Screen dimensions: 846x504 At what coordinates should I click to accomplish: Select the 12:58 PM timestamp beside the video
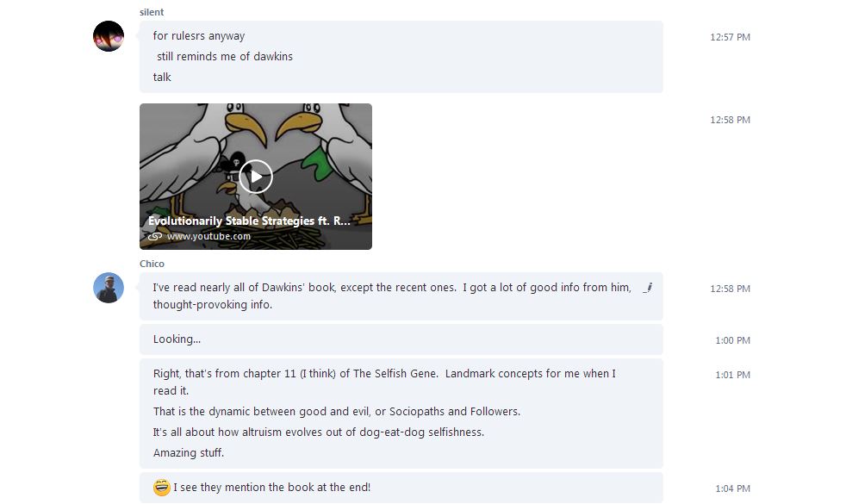coord(730,120)
